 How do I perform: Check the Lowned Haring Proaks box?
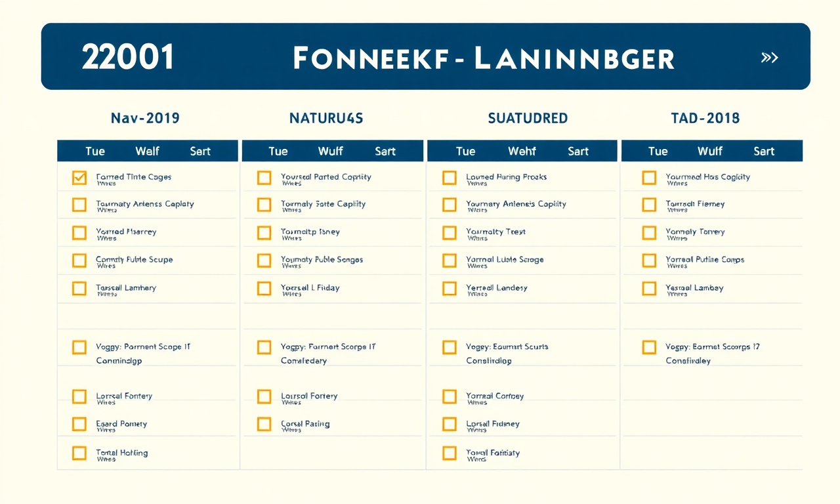[x=449, y=177]
